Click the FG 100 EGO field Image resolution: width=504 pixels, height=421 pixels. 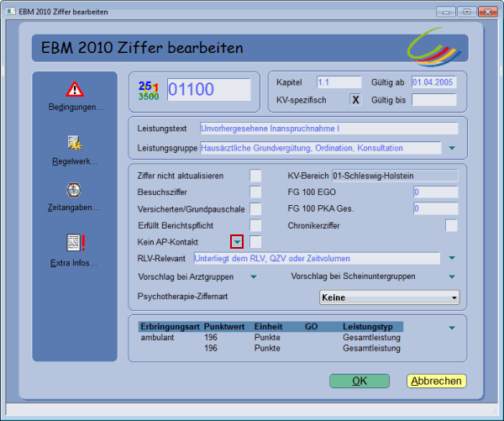pos(435,192)
